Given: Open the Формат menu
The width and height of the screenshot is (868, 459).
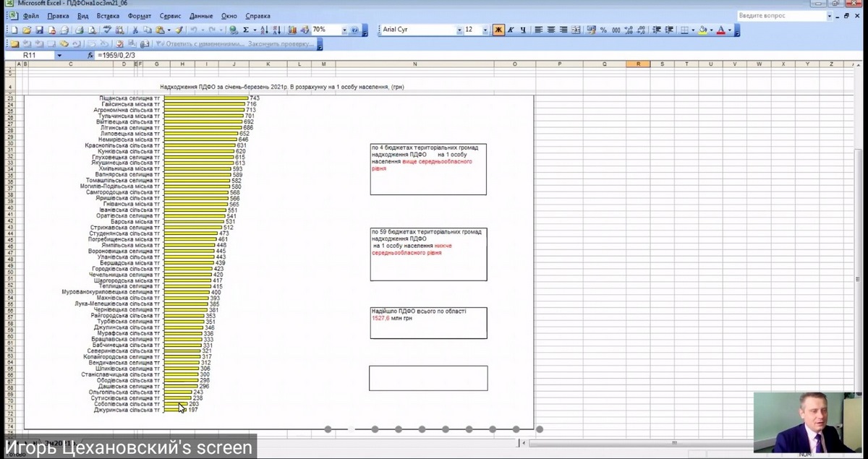Looking at the screenshot, I should [139, 15].
